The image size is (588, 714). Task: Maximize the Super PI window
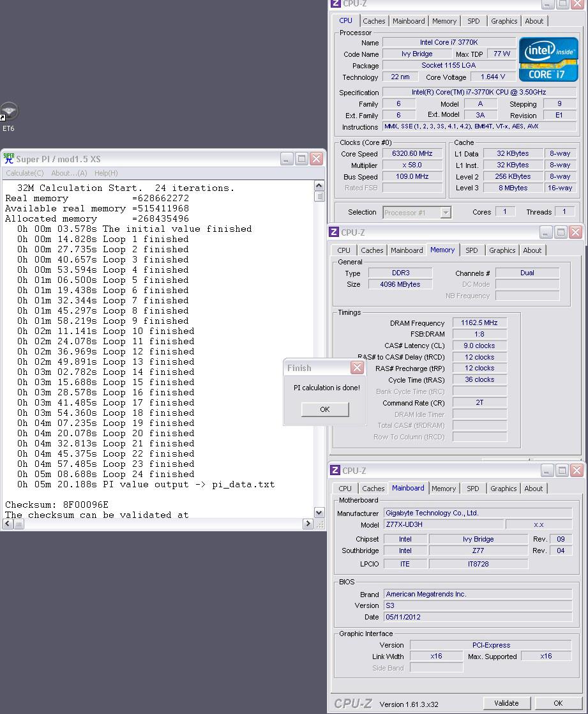coord(301,159)
